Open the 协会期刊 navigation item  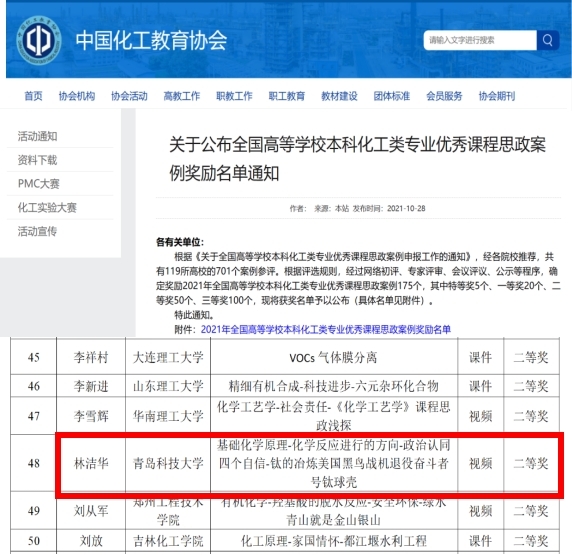point(497,96)
